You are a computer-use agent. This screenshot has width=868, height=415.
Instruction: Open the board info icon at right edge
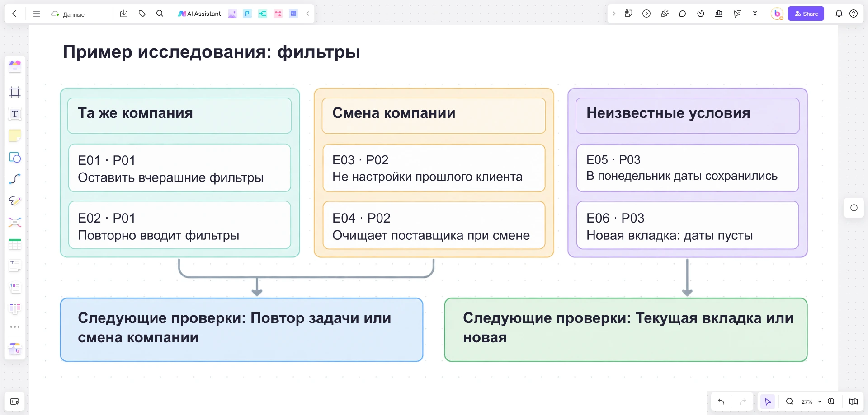click(x=854, y=208)
